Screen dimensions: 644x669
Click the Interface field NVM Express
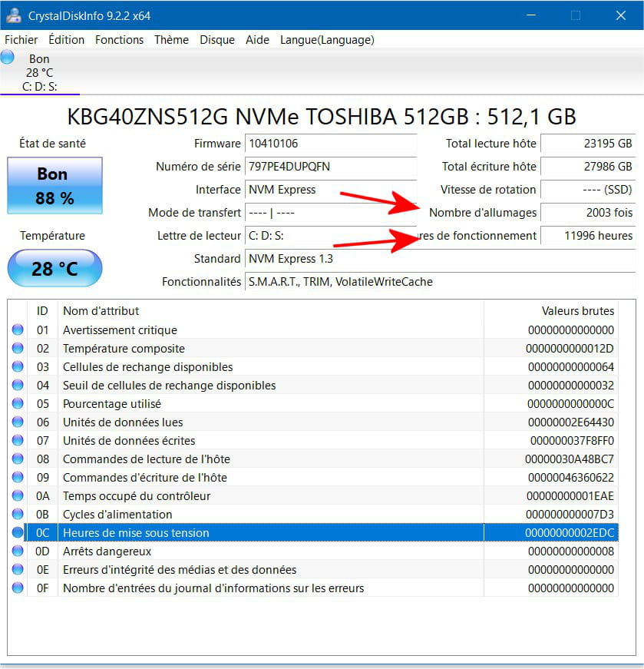331,190
